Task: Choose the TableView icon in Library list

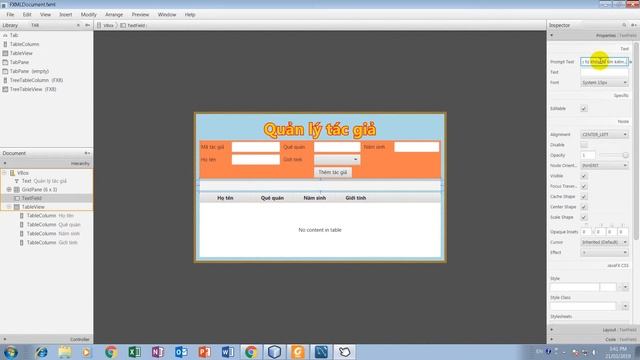Action: [x=5, y=53]
